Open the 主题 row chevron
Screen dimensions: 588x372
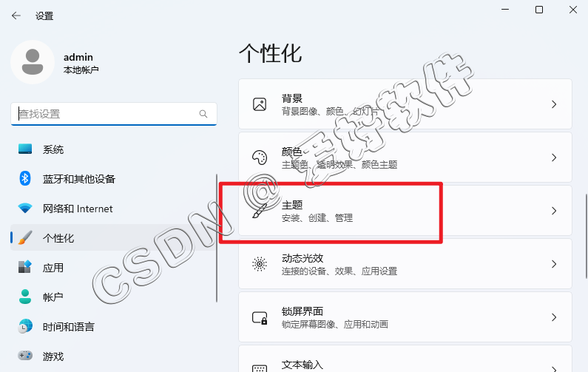coord(554,211)
